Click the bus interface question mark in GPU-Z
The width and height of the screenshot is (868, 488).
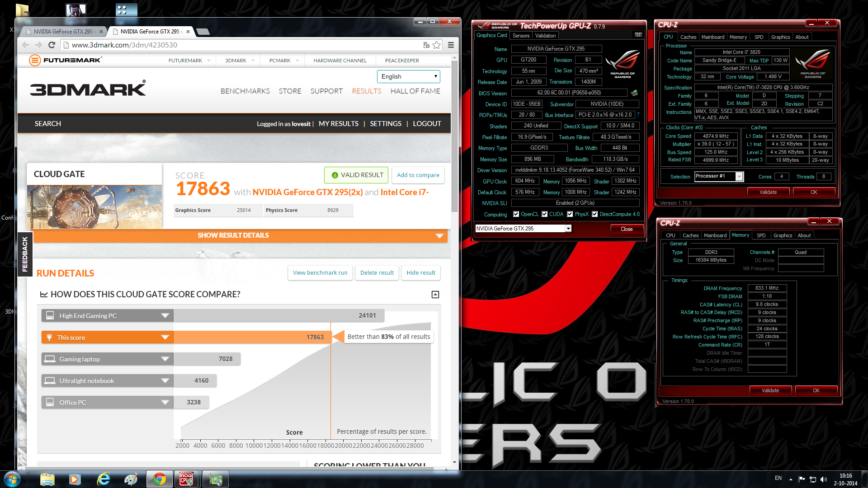pyautogui.click(x=638, y=115)
